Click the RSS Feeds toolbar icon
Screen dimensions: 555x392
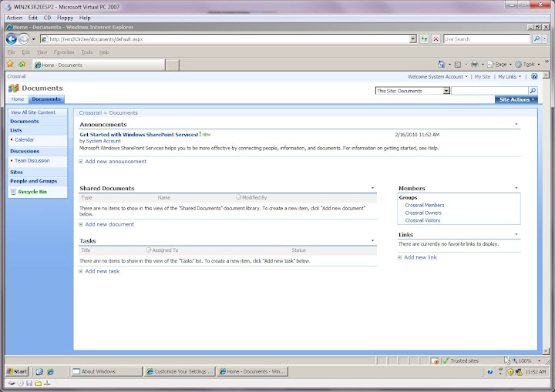[x=458, y=65]
